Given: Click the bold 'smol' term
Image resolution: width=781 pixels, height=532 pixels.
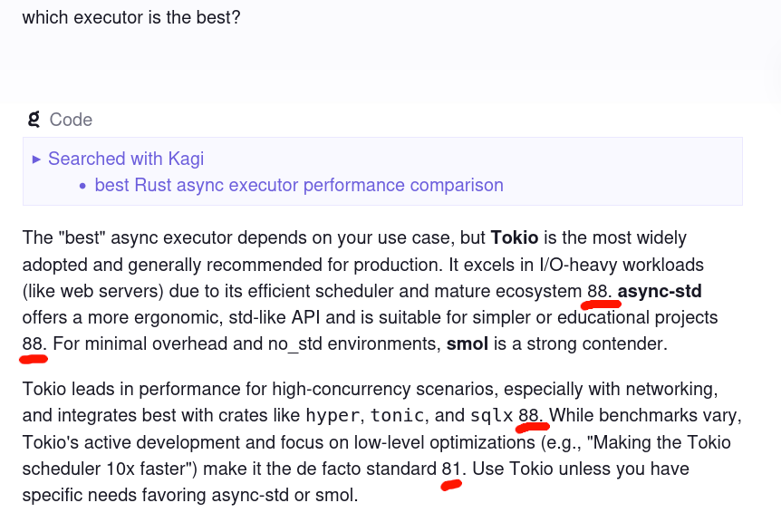Looking at the screenshot, I should [x=465, y=344].
